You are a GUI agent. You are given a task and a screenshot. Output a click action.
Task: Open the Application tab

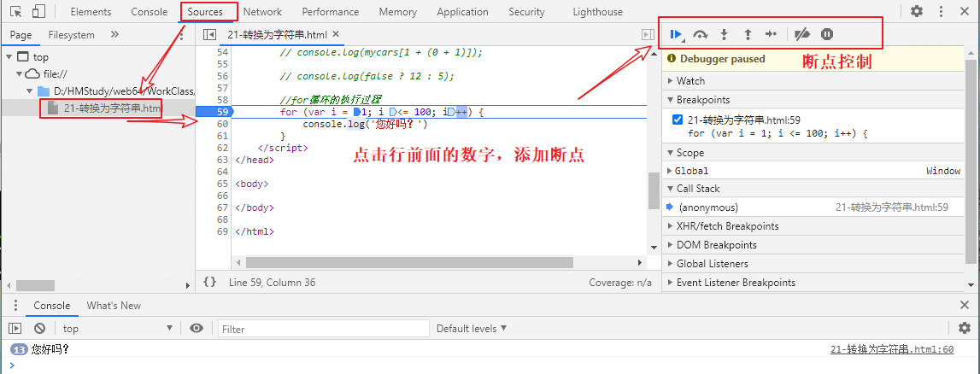pos(462,12)
